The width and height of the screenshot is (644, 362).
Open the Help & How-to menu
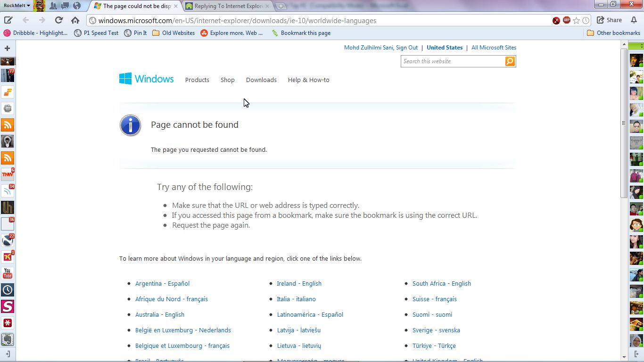309,80
